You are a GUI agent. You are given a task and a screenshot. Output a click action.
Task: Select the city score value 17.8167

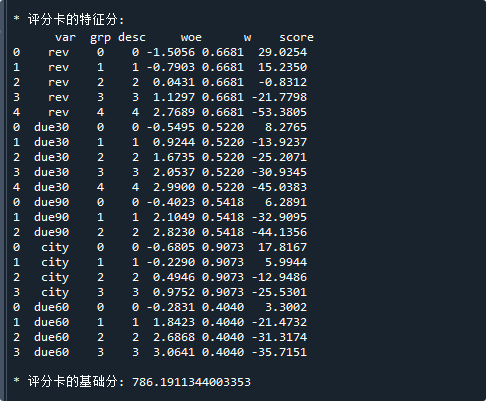282,247
